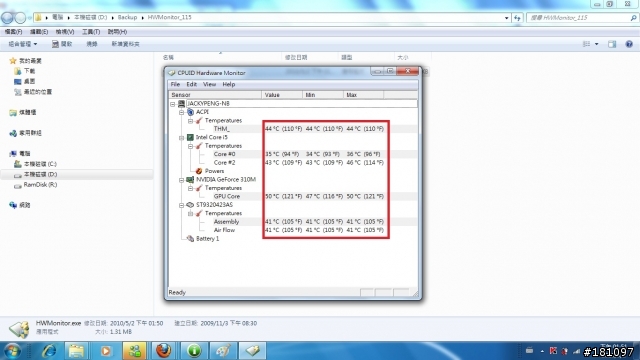Open the Windows Start button
Viewport: 640px width, 360px height.
tap(12, 351)
